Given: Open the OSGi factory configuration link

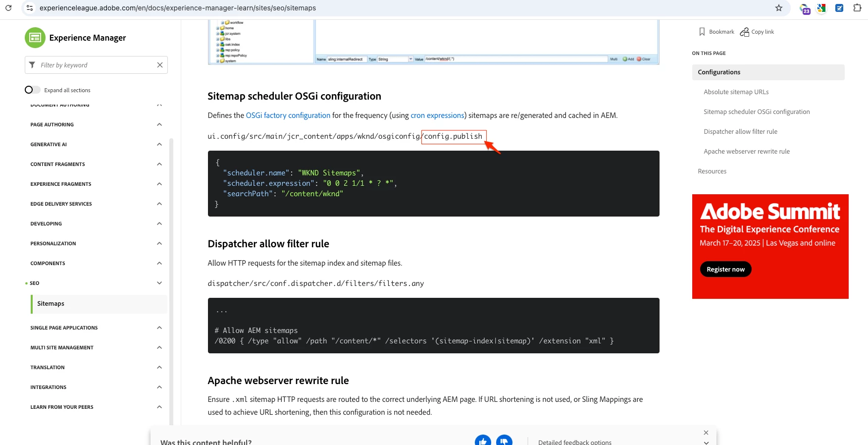Looking at the screenshot, I should tap(288, 115).
